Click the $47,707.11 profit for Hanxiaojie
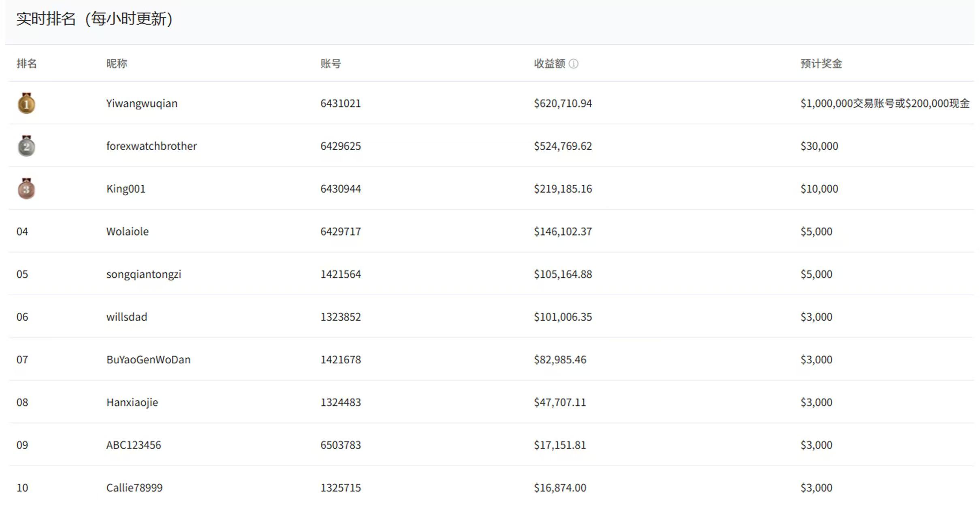Viewport: 980px width, 519px height. point(560,403)
